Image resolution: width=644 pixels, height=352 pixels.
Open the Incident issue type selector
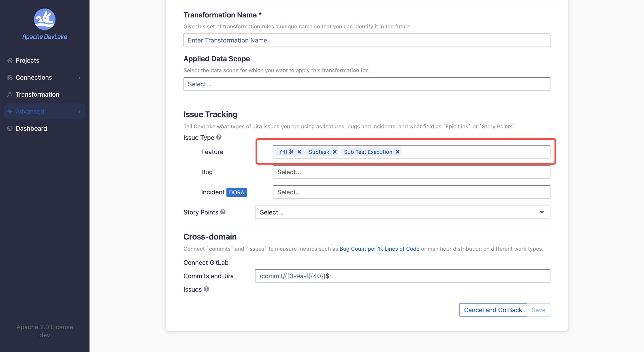tap(411, 192)
